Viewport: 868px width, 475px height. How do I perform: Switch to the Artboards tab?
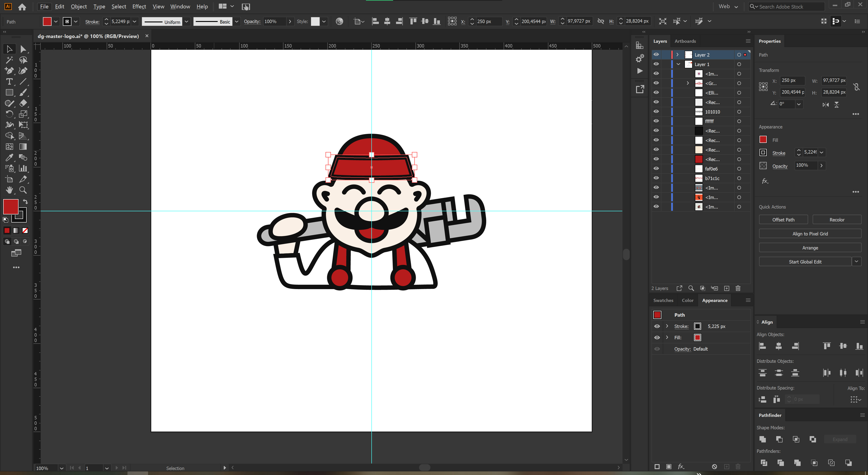pyautogui.click(x=685, y=41)
